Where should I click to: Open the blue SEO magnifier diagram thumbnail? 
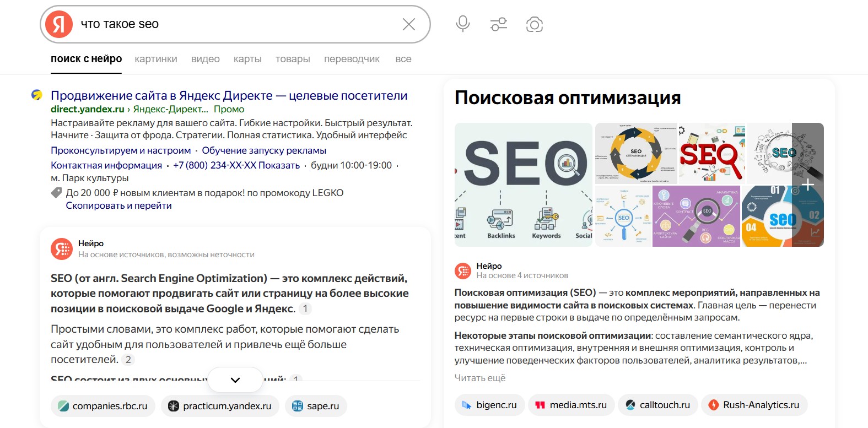click(x=623, y=216)
